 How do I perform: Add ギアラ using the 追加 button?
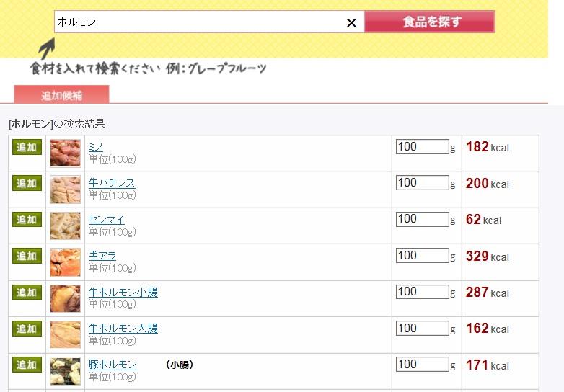pyautogui.click(x=27, y=256)
